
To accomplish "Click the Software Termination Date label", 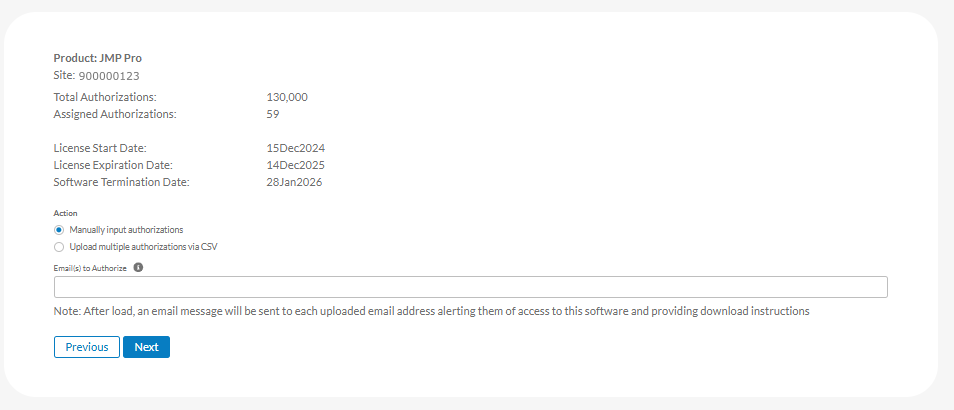I will tap(121, 182).
